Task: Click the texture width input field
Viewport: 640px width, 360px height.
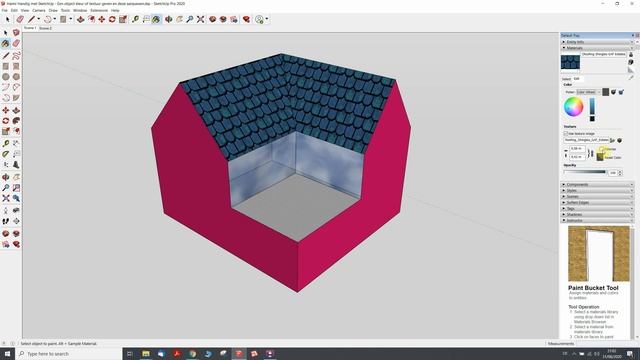Action: 577,149
